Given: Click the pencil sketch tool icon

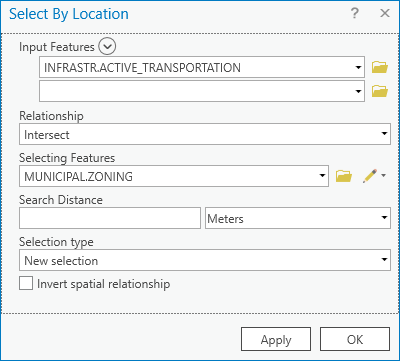Looking at the screenshot, I should click(370, 176).
